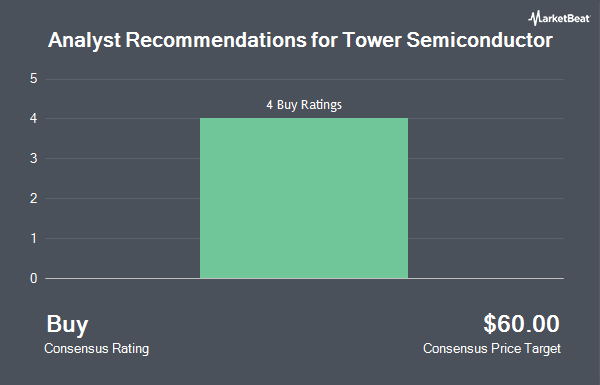Click the y-axis label 2
The image size is (600, 385).
34,199
